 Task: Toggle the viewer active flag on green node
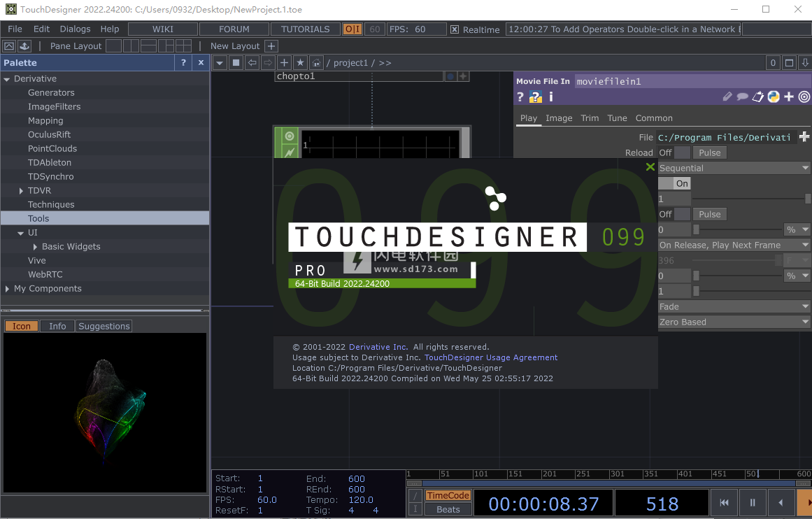click(290, 136)
